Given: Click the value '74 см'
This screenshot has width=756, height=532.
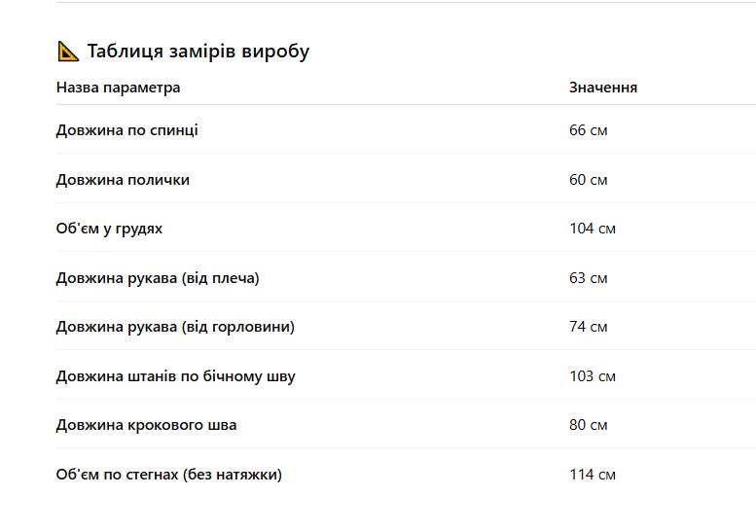Looking at the screenshot, I should [589, 327].
